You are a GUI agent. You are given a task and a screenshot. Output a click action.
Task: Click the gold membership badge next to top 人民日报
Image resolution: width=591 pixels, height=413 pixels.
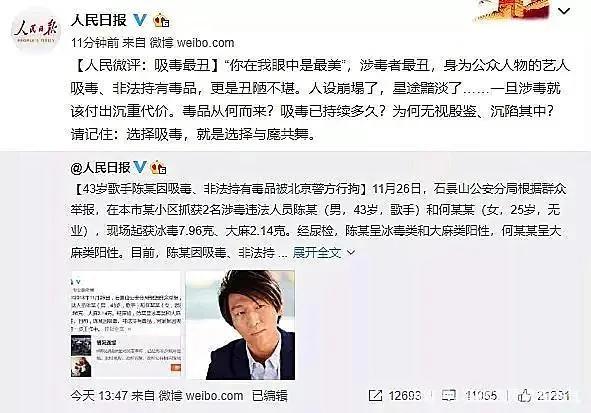point(161,20)
